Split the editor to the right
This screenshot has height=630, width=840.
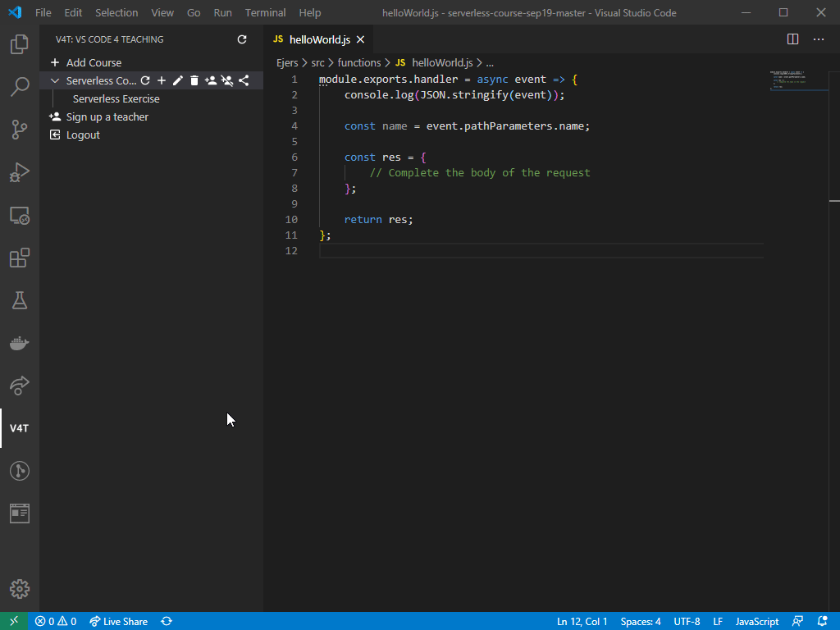[793, 39]
